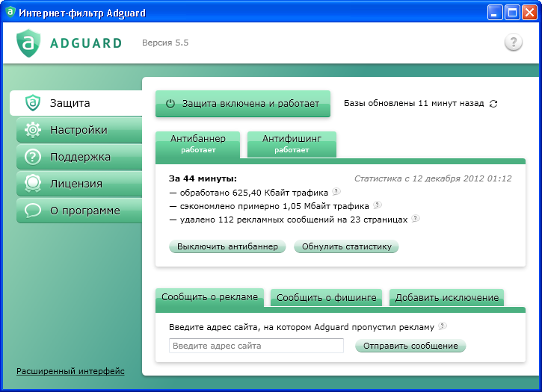The image size is (542, 392).
Task: Switch to the Антифишинг tab
Action: (292, 144)
